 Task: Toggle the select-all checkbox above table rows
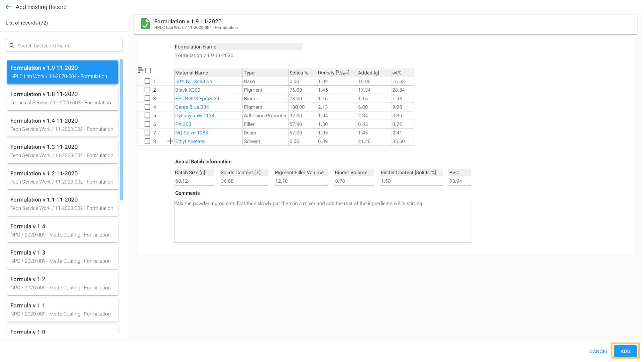148,70
